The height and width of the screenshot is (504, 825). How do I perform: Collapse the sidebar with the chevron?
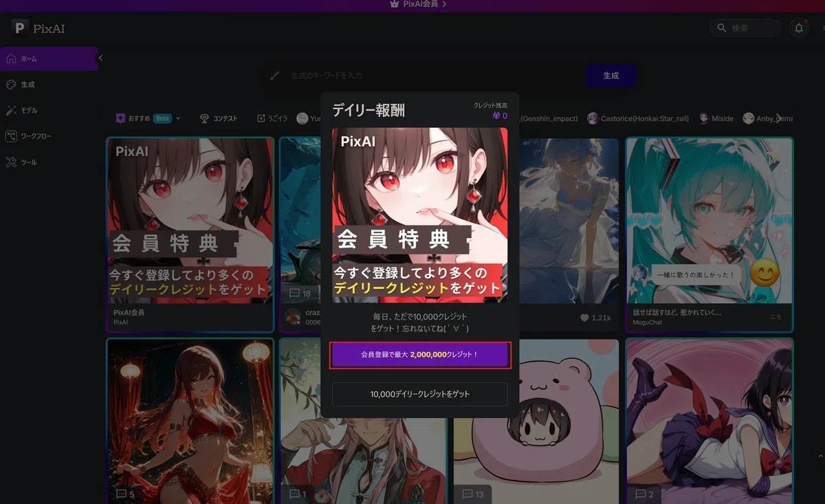[x=100, y=58]
